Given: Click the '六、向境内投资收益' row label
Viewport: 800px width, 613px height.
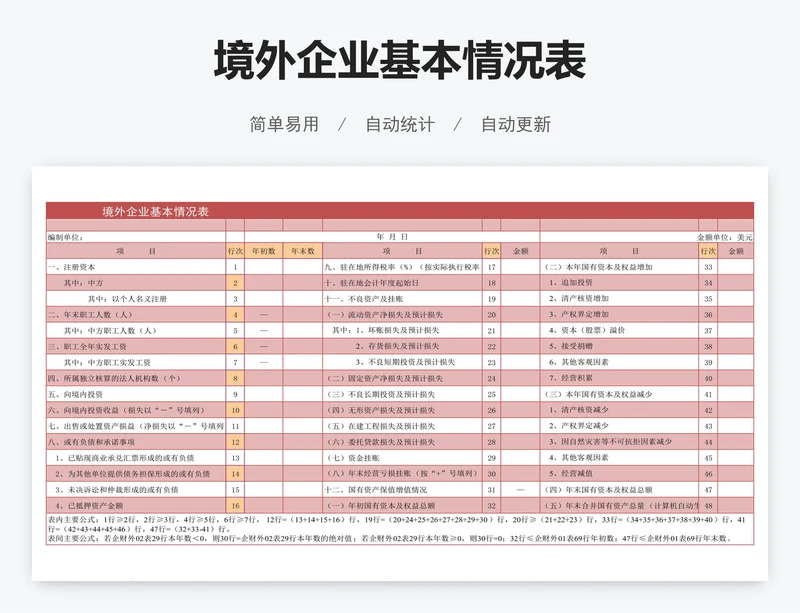Looking at the screenshot, I should tap(136, 410).
